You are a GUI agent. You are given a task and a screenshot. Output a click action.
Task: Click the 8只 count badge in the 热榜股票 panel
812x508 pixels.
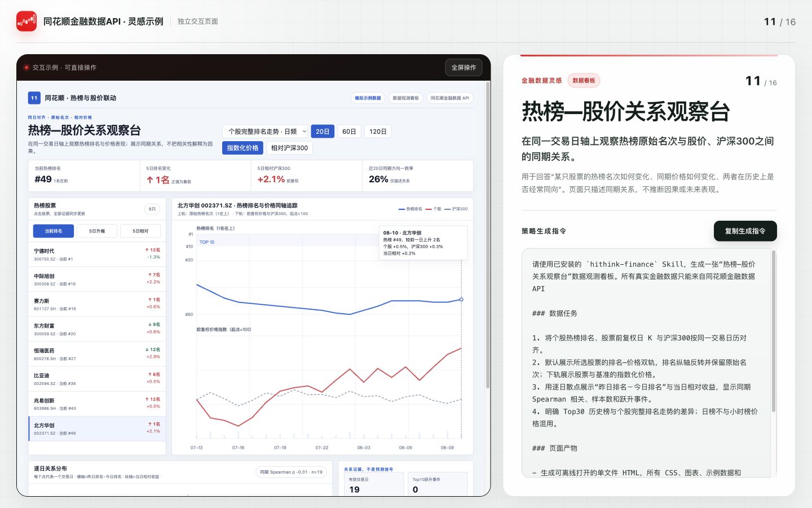152,209
